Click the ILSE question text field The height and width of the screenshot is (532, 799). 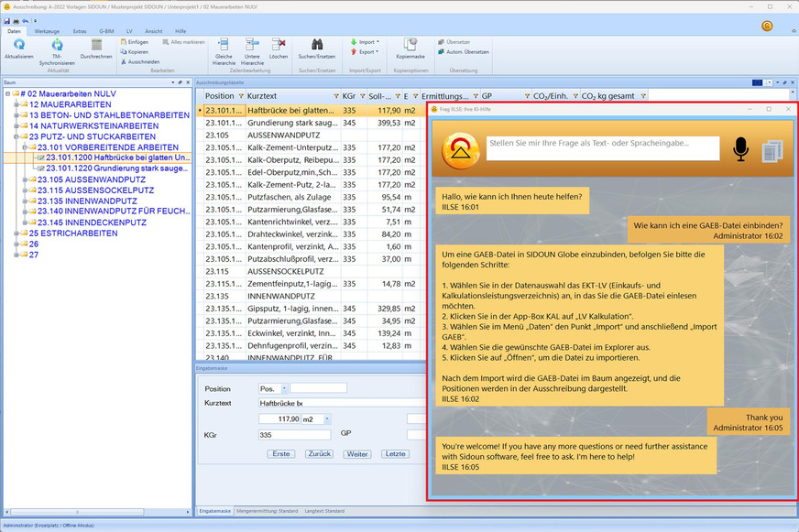pyautogui.click(x=603, y=148)
